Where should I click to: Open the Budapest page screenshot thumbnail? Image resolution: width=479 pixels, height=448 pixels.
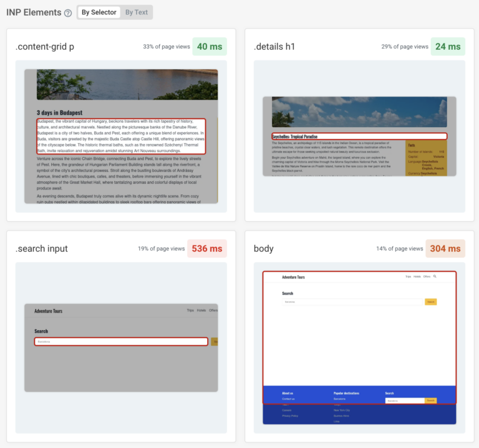[x=121, y=136]
